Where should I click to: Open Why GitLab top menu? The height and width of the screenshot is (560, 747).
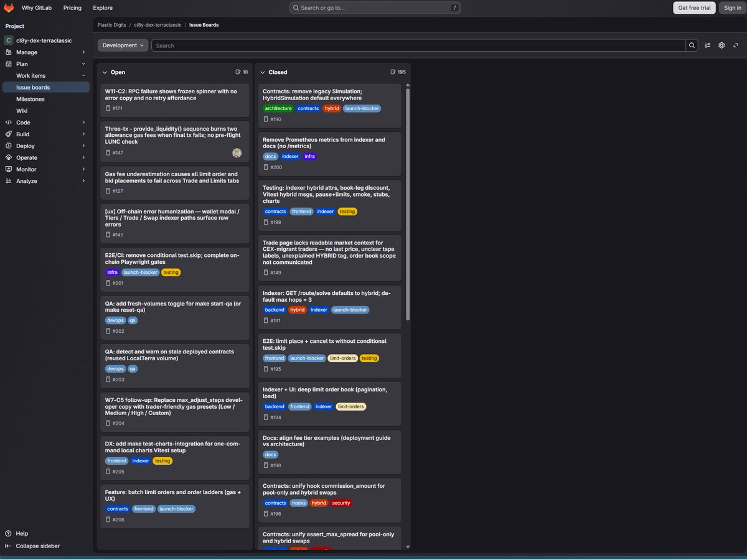click(37, 7)
